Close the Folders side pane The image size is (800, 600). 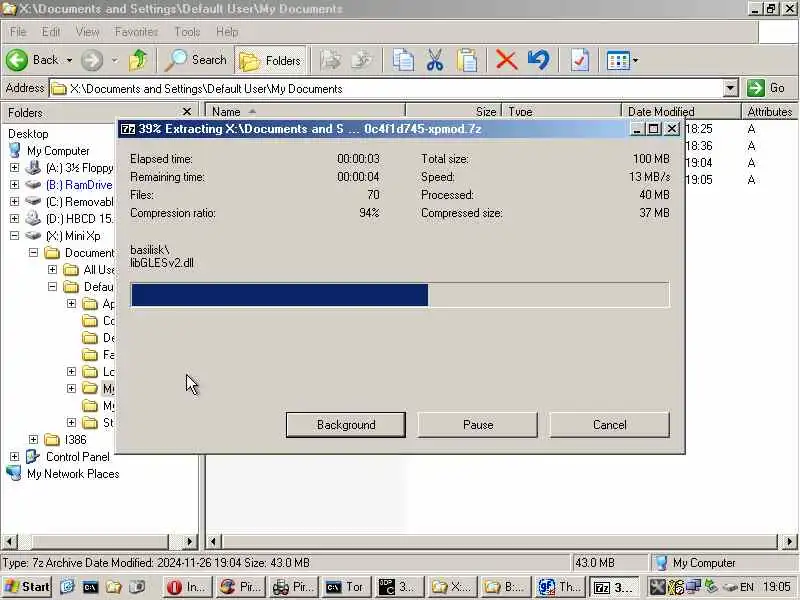tap(187, 112)
